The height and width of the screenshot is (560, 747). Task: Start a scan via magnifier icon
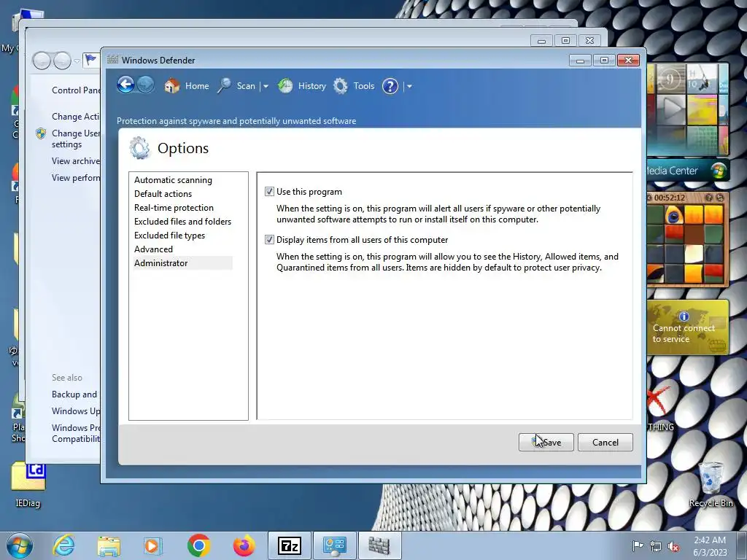(x=225, y=86)
